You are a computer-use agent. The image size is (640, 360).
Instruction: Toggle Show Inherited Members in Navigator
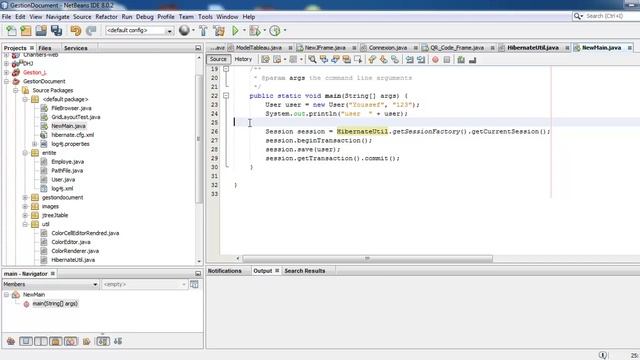11,341
